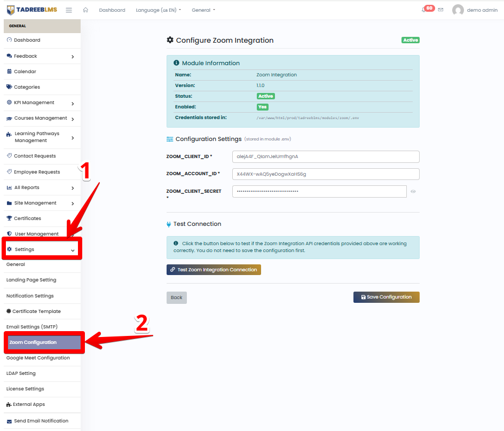Expand the KPI Management chevron
Image resolution: width=504 pixels, height=431 pixels.
73,104
